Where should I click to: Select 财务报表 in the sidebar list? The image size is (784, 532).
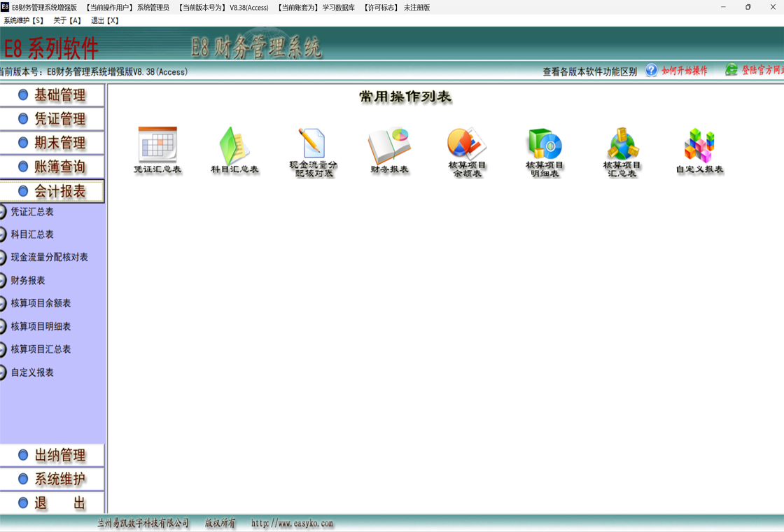click(x=28, y=281)
